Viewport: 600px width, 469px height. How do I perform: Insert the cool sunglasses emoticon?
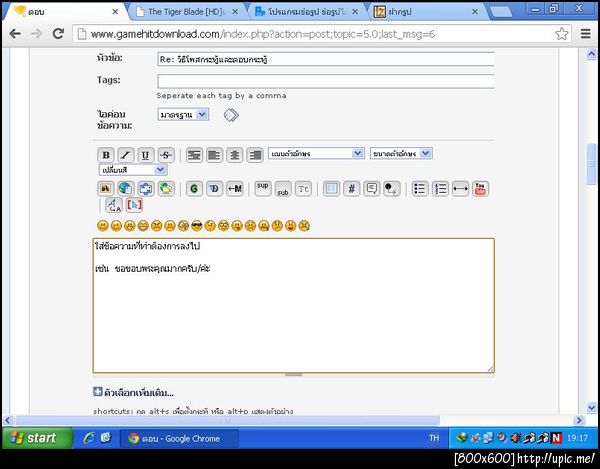197,226
